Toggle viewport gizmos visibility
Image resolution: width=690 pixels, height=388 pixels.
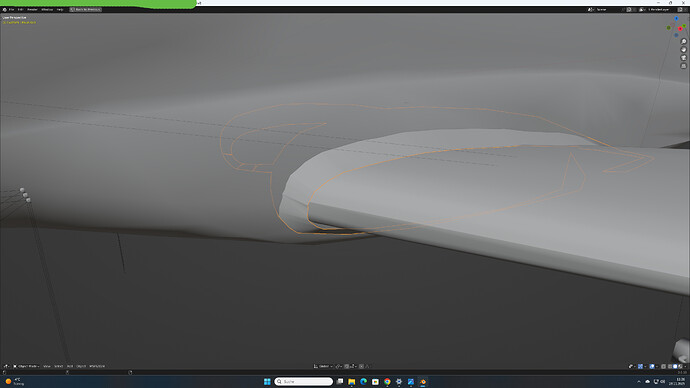(640, 366)
